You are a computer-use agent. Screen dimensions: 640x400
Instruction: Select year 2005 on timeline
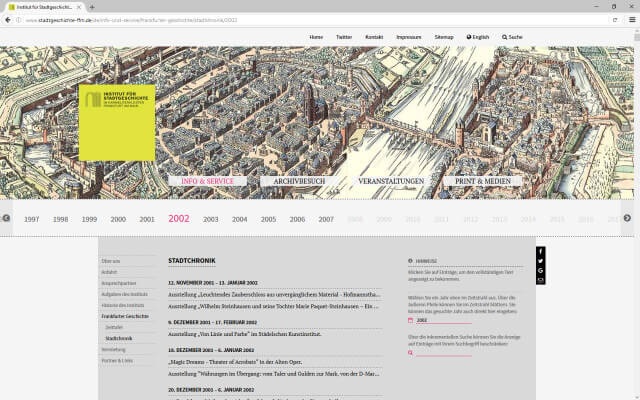[268, 219]
